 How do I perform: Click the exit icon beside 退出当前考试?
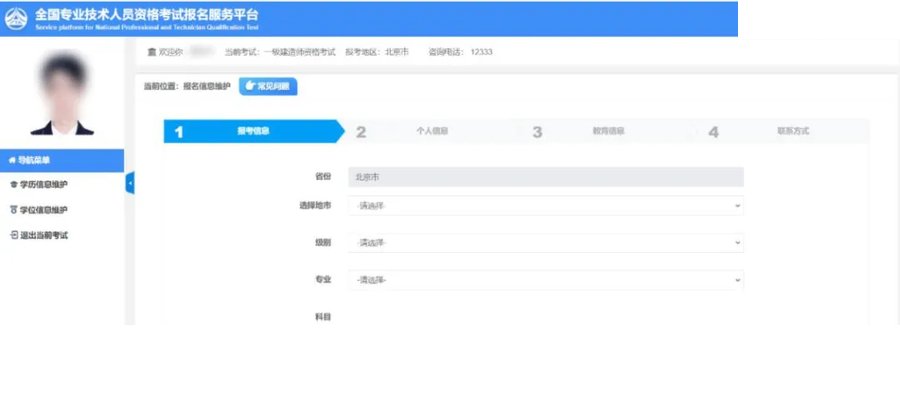coord(14,235)
